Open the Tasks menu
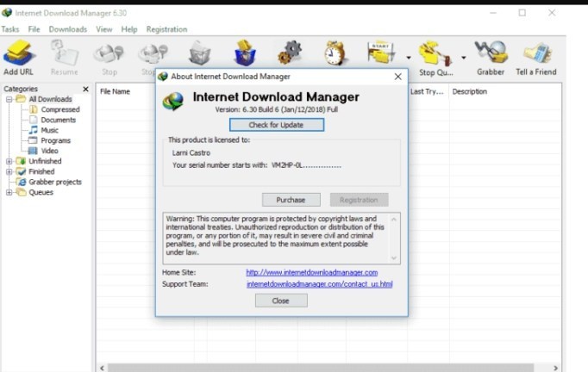 (x=10, y=29)
